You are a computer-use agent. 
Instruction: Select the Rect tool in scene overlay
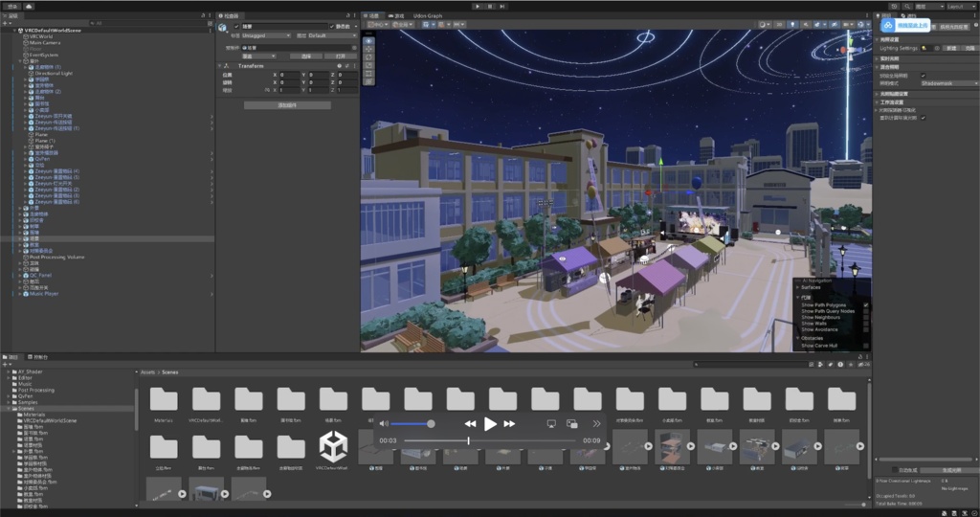click(368, 73)
